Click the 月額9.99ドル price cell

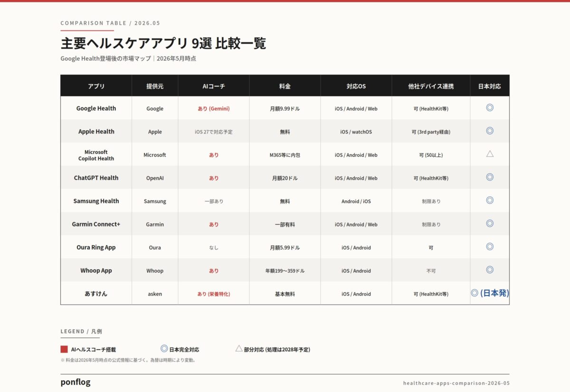(x=285, y=108)
